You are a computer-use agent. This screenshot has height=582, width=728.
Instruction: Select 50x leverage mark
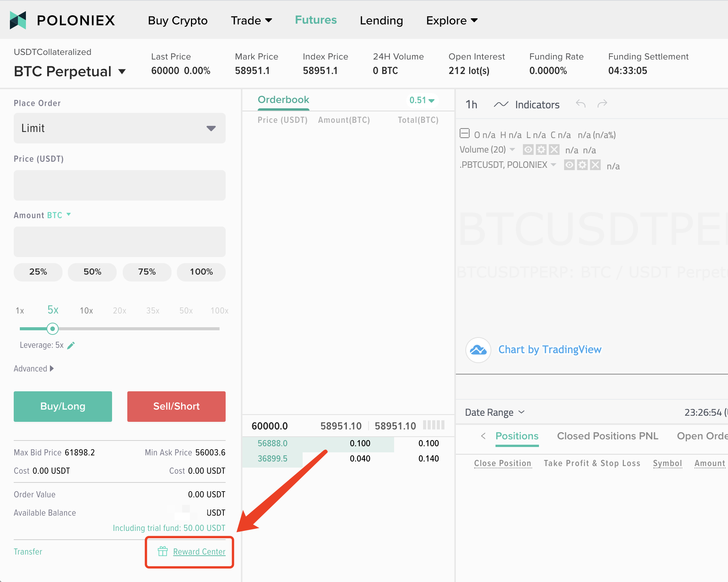point(186,310)
